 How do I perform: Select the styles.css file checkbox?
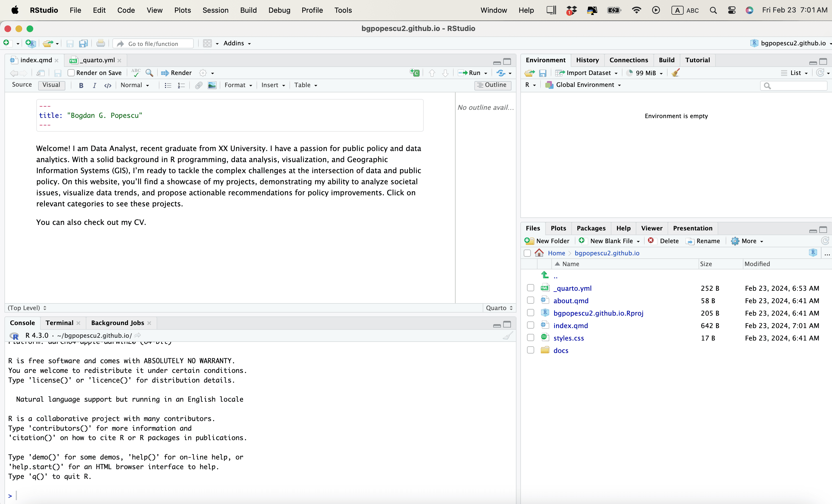point(531,338)
